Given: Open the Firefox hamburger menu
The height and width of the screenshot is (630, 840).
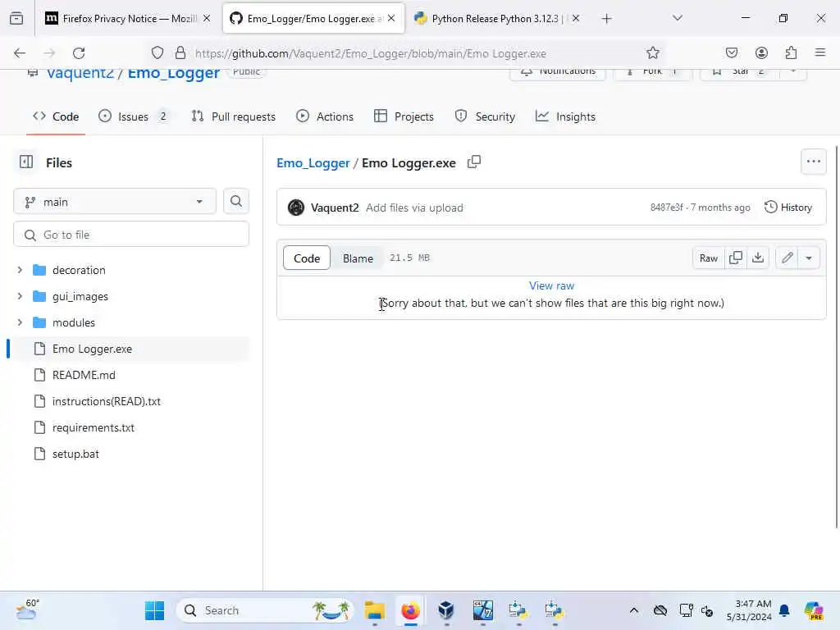Looking at the screenshot, I should click(x=820, y=53).
